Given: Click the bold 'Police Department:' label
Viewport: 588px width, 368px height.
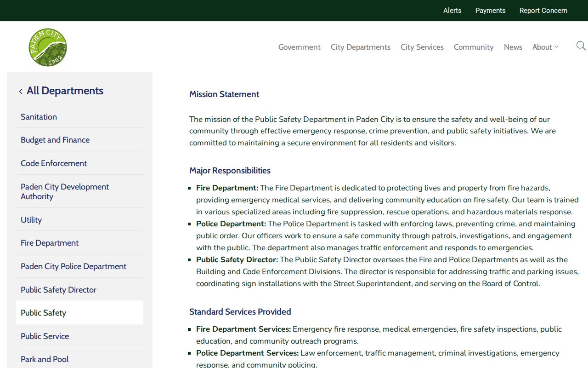Looking at the screenshot, I should 231,224.
